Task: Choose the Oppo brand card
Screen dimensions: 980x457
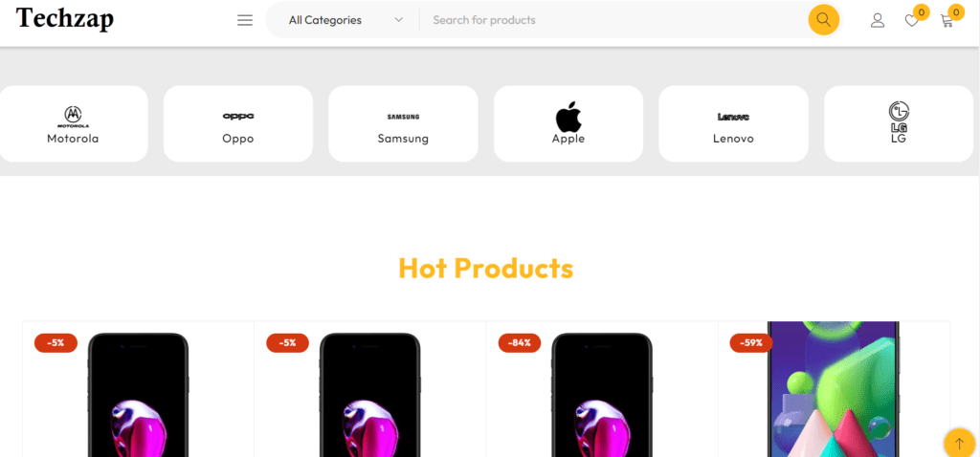Action: (x=238, y=123)
